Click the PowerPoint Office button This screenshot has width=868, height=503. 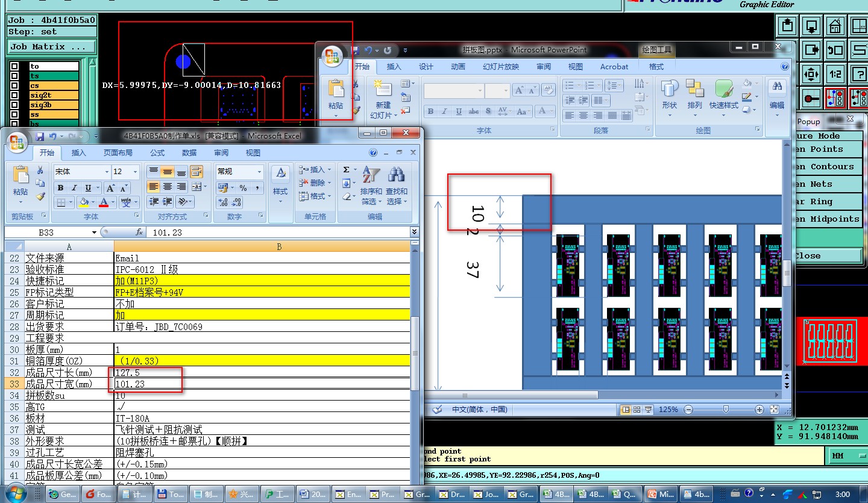click(332, 56)
